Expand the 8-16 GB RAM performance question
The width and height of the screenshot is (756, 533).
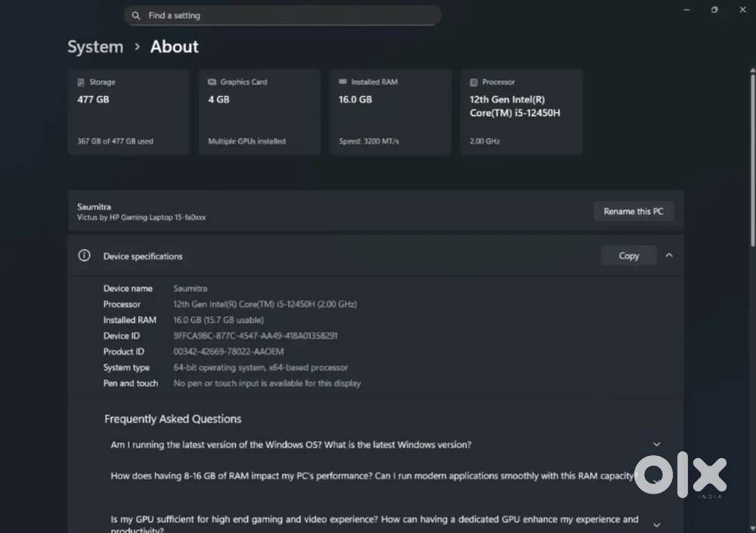pos(656,478)
